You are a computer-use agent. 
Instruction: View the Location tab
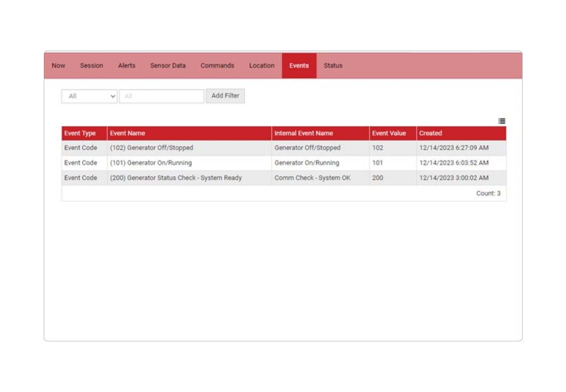pyautogui.click(x=261, y=65)
